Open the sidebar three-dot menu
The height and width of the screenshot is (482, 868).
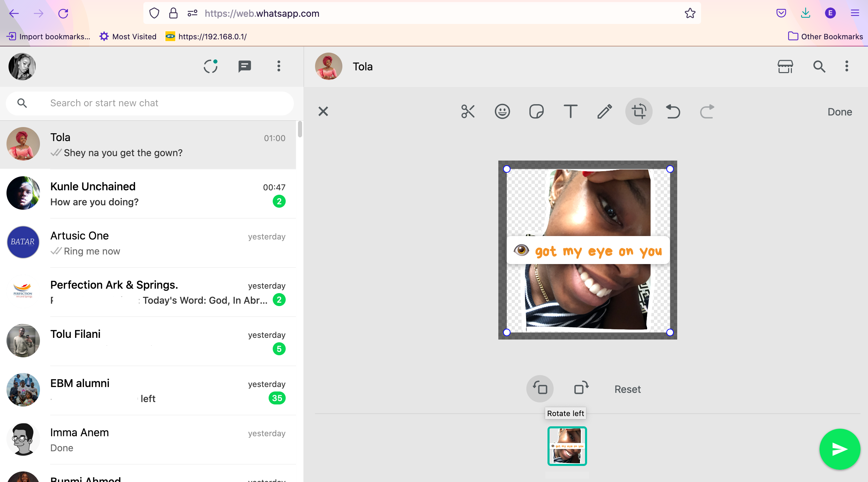(x=279, y=66)
